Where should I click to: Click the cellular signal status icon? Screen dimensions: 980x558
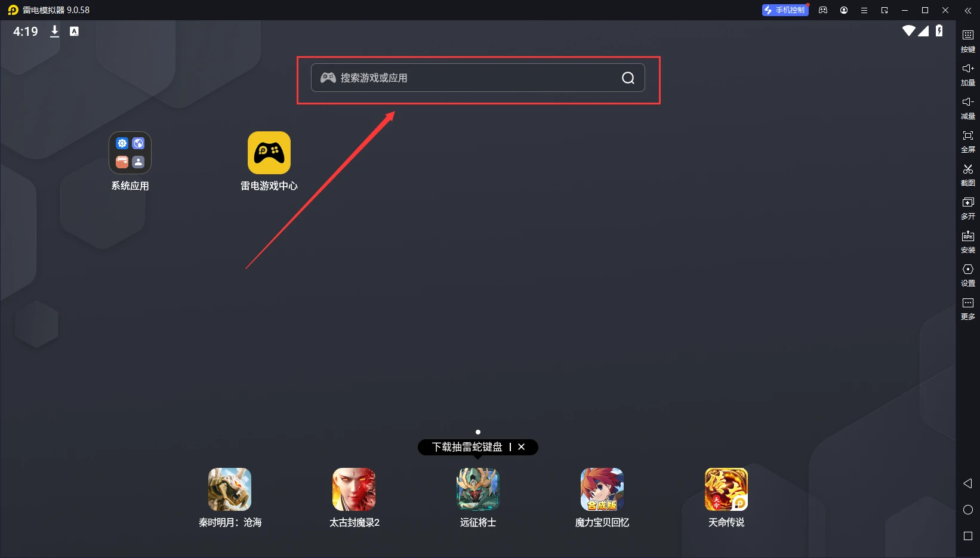[923, 30]
